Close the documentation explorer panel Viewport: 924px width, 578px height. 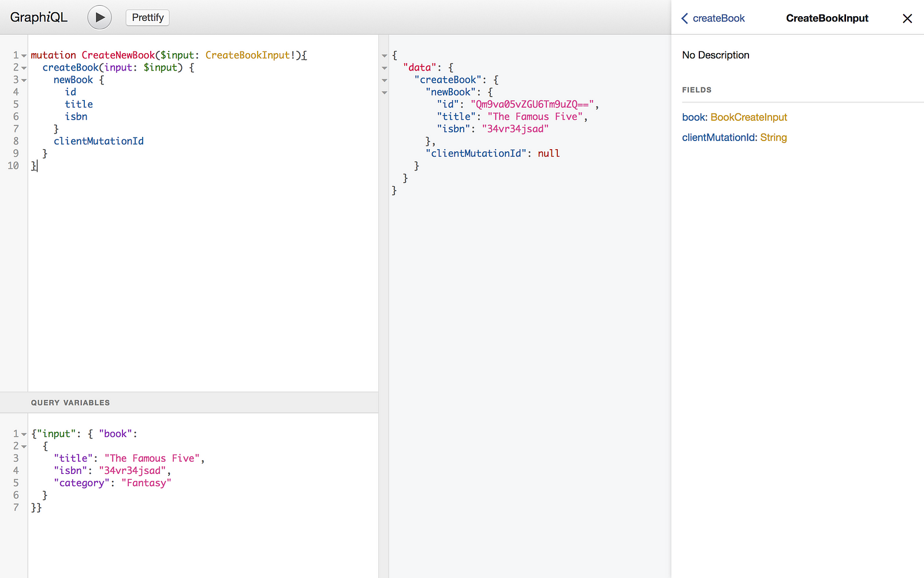click(x=907, y=18)
